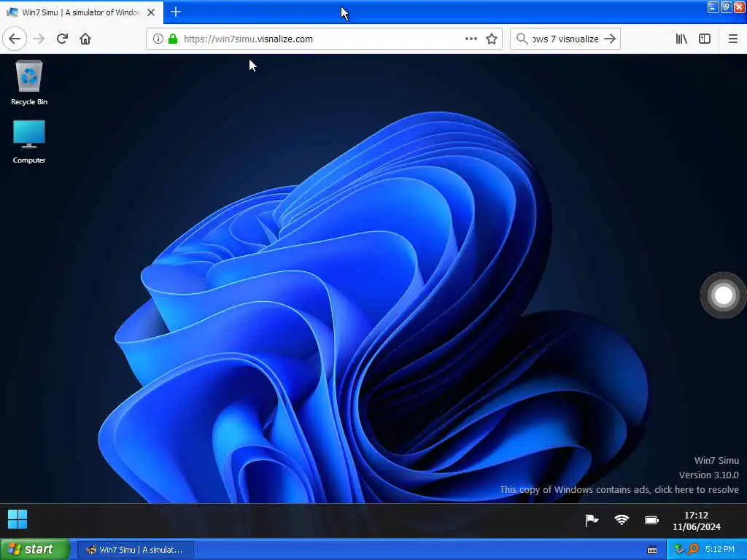Click the battery status tray icon

tap(651, 520)
